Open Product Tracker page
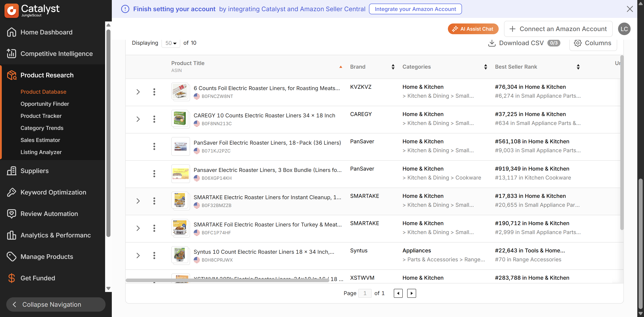 pos(41,116)
